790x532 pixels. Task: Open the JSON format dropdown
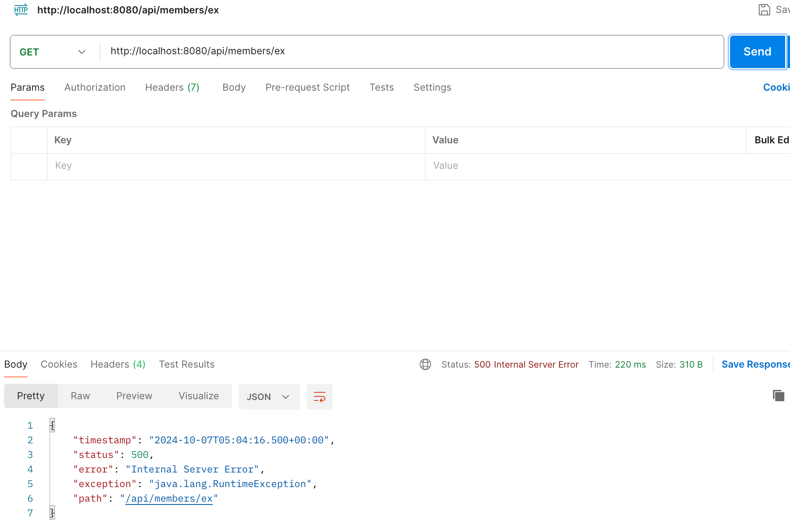pyautogui.click(x=269, y=397)
